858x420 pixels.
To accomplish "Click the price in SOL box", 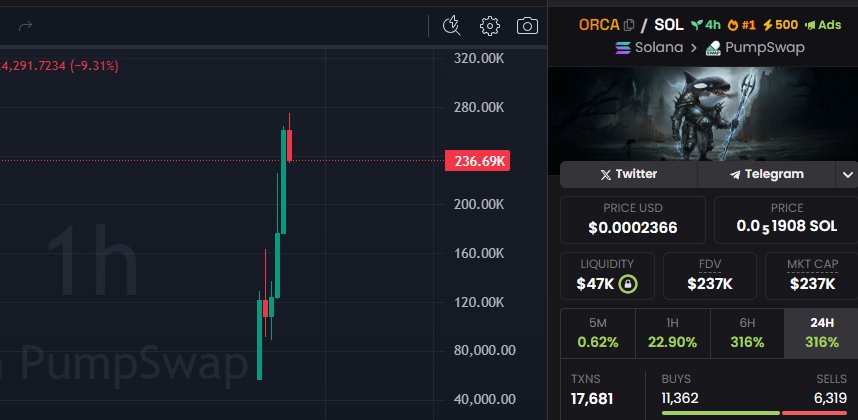I will pyautogui.click(x=786, y=220).
